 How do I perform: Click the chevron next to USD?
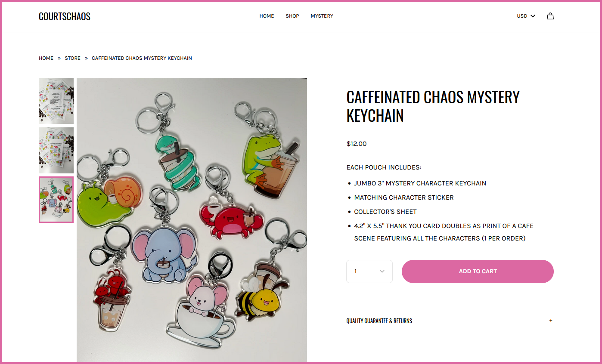tap(533, 16)
